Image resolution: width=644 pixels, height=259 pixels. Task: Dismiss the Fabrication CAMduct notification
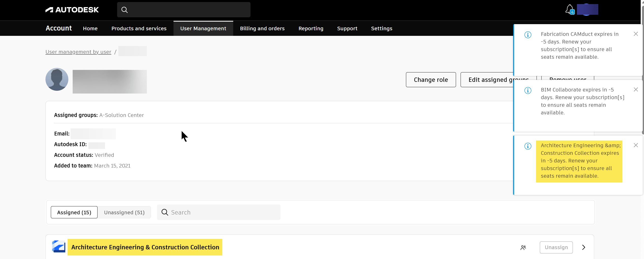(x=636, y=34)
